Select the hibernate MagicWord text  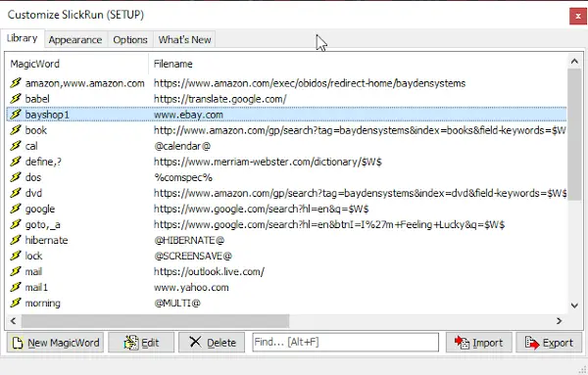[46, 240]
